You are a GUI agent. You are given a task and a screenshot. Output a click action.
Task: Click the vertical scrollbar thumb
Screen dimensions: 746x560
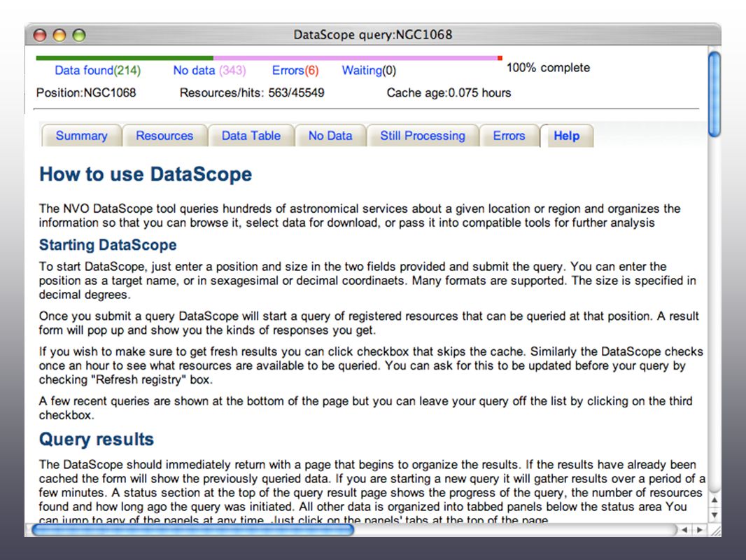tap(714, 94)
